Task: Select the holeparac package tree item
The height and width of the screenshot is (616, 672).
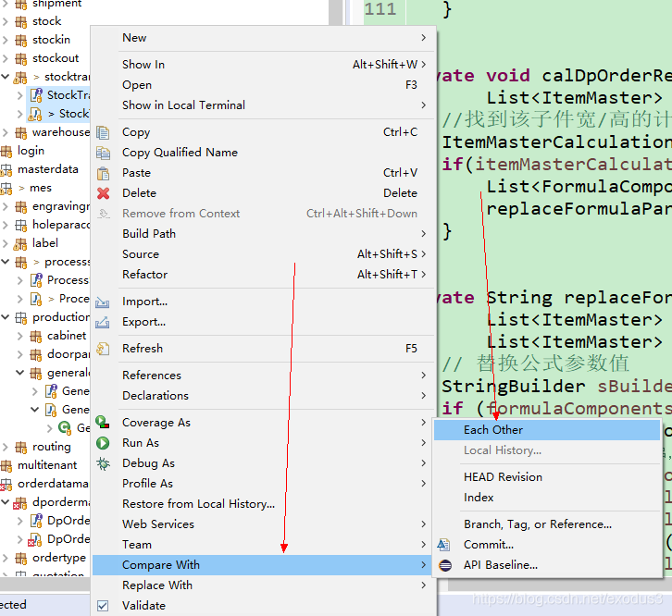Action: 61,225
